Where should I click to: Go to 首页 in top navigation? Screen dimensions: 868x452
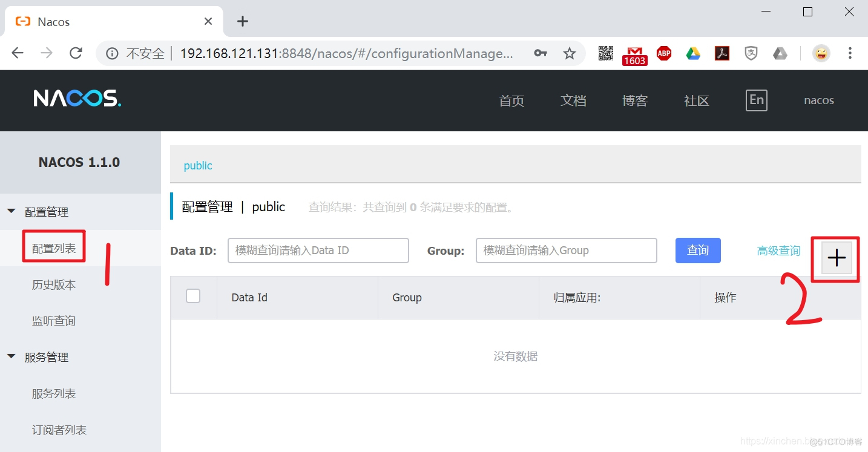coord(511,100)
